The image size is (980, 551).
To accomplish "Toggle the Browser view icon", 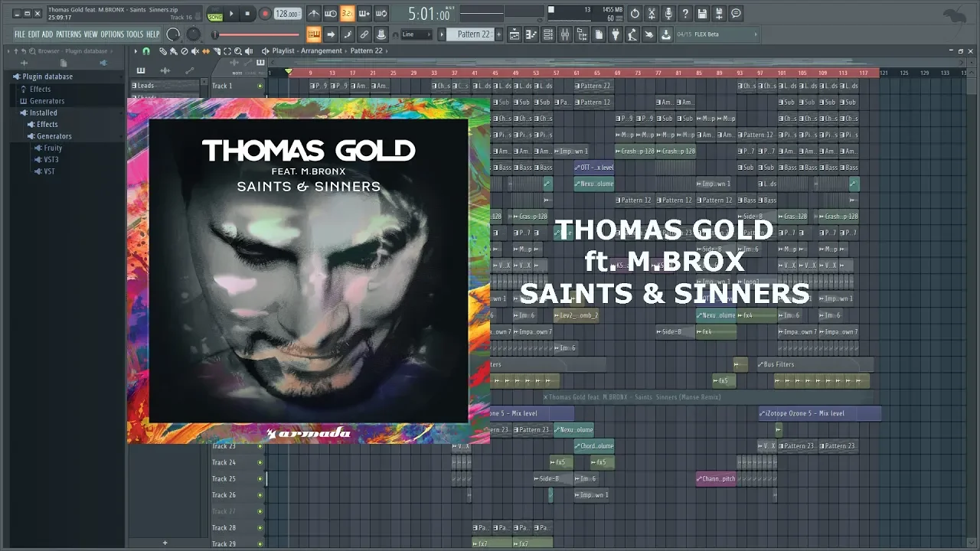I will pos(582,34).
